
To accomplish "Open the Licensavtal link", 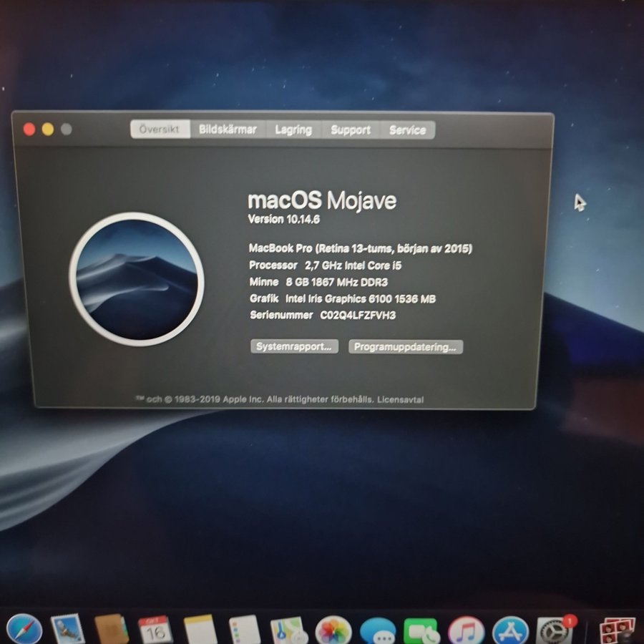I will tap(400, 399).
